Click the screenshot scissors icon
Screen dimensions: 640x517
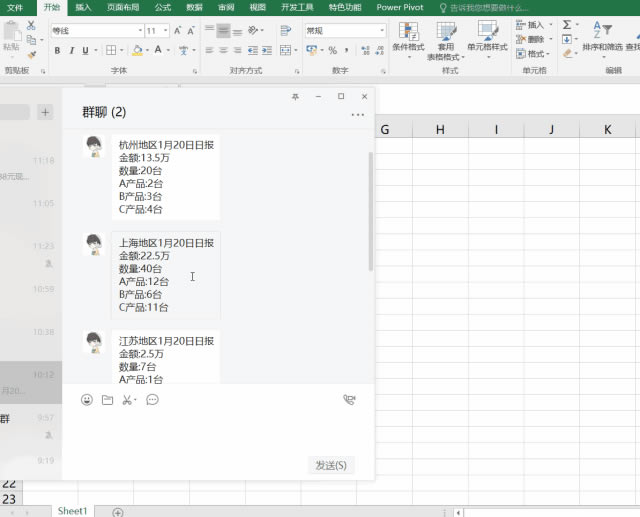(128, 400)
